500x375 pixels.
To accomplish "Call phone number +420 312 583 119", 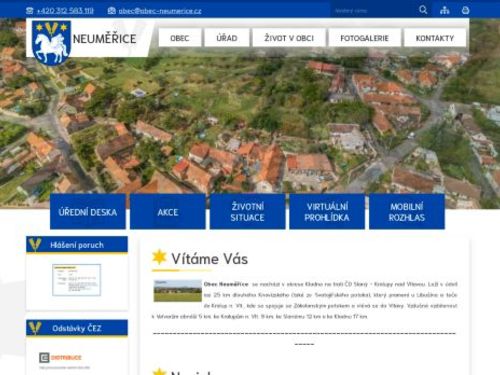I will [x=65, y=11].
